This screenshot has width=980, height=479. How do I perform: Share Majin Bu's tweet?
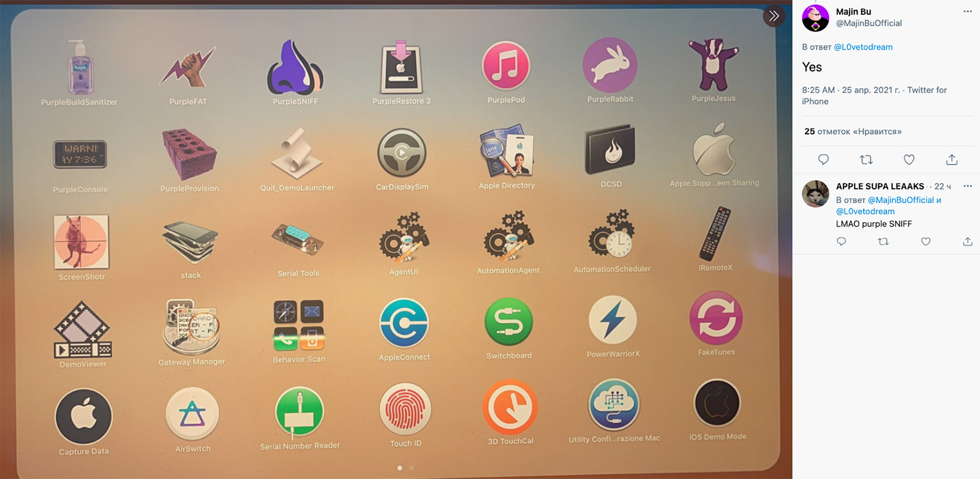click(x=952, y=160)
